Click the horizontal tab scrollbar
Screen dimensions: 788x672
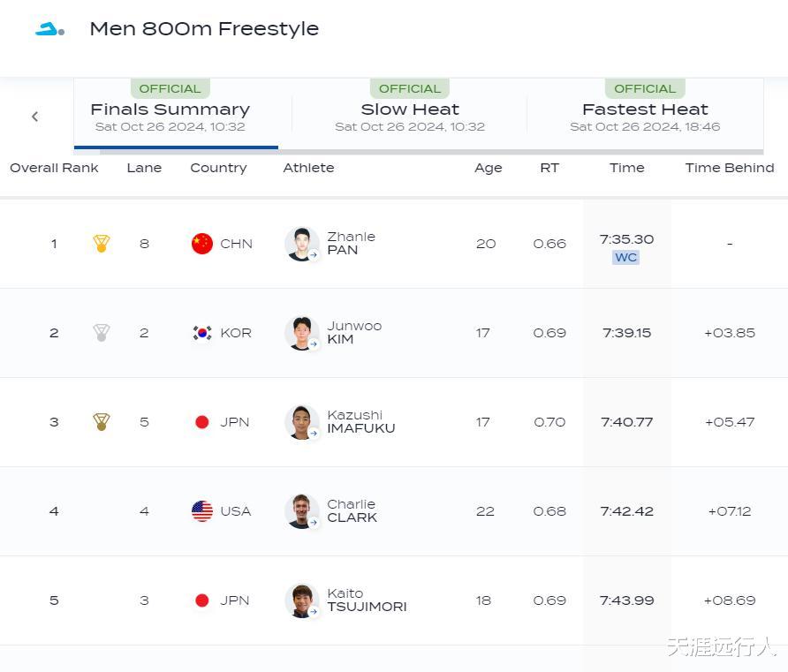coord(431,152)
